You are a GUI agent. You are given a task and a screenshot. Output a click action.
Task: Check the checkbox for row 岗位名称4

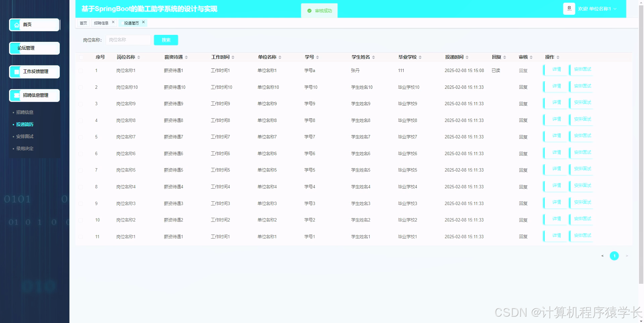click(x=81, y=187)
